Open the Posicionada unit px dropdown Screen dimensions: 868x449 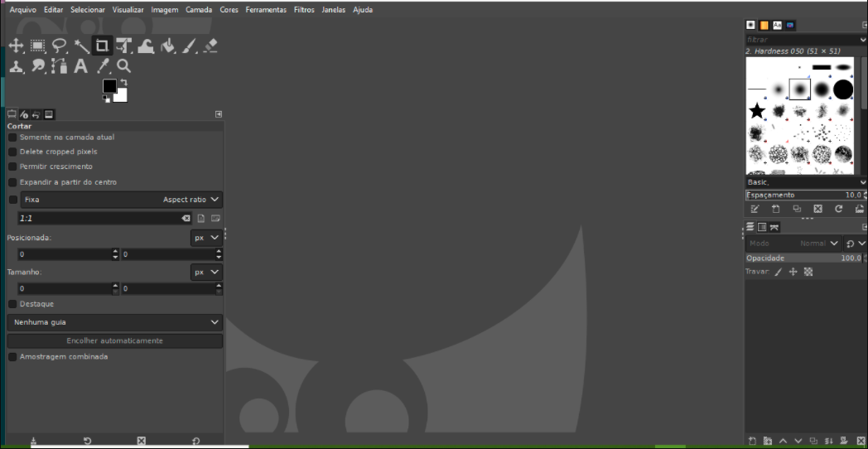click(206, 238)
